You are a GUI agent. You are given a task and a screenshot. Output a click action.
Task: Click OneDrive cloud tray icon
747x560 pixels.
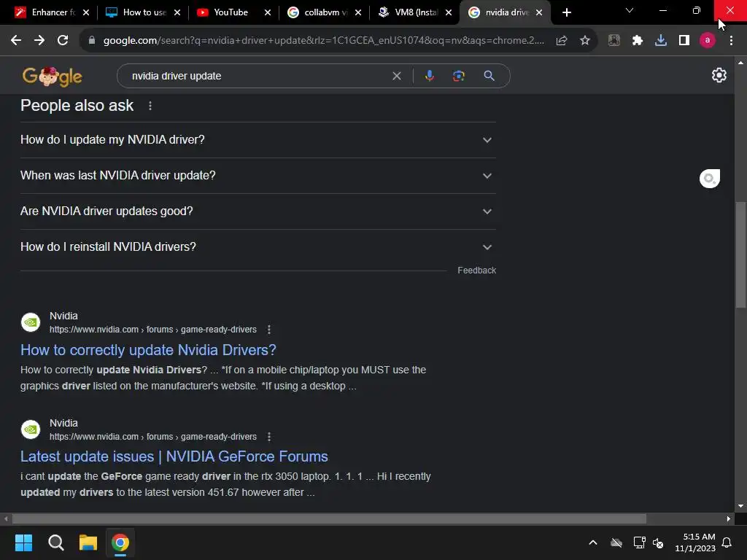(x=616, y=542)
